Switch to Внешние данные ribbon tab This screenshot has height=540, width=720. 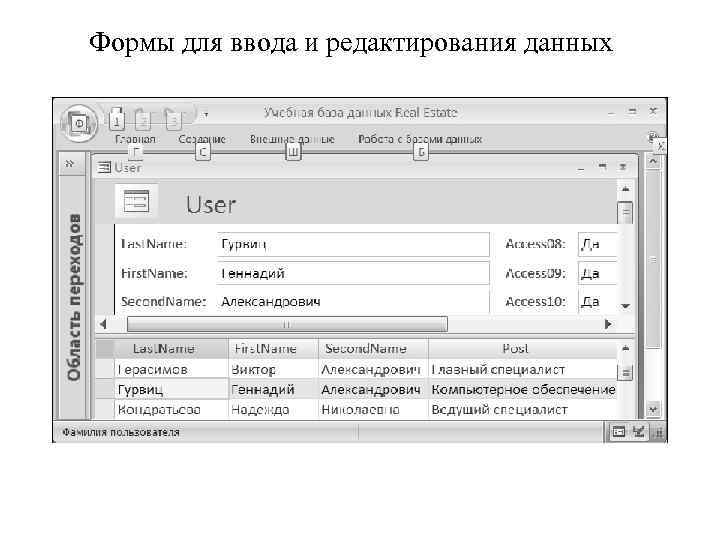pyautogui.click(x=292, y=139)
